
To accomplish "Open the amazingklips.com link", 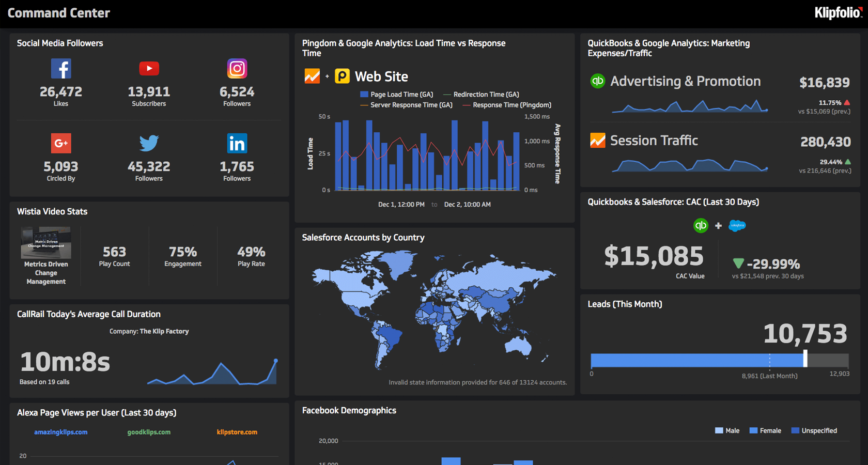I will (x=61, y=432).
